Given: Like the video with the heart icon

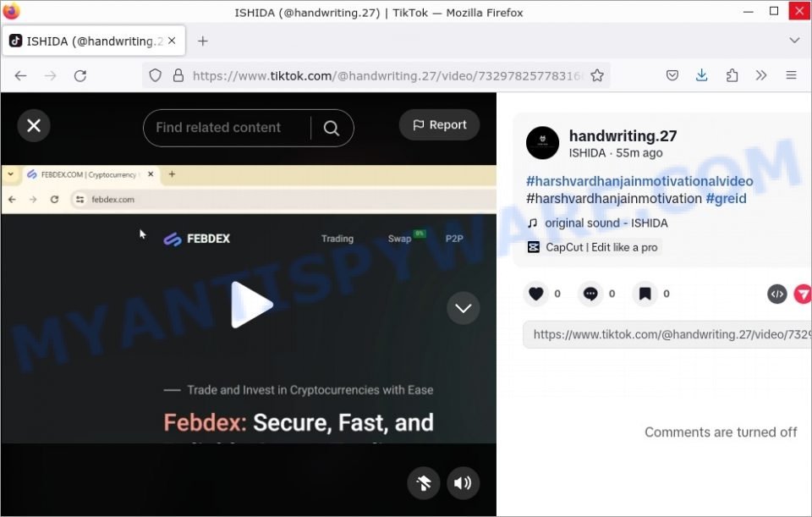Looking at the screenshot, I should click(x=536, y=294).
